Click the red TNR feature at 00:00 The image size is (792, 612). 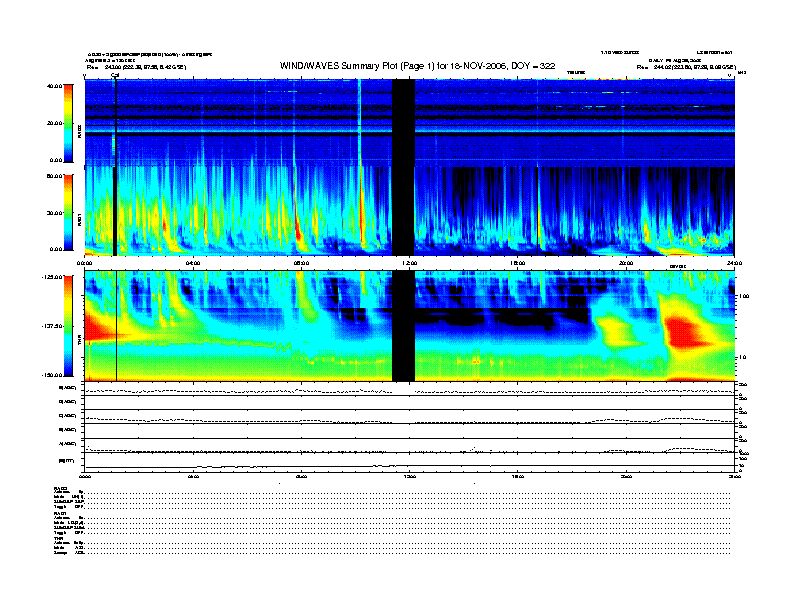click(x=97, y=326)
